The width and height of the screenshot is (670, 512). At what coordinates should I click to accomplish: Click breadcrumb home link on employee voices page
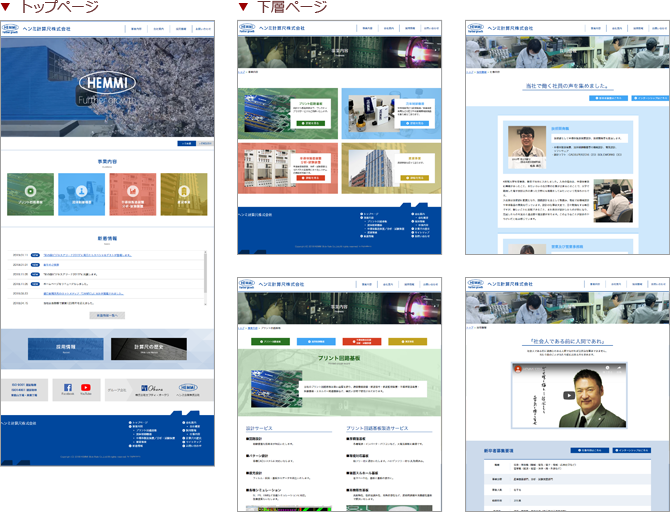(x=469, y=72)
